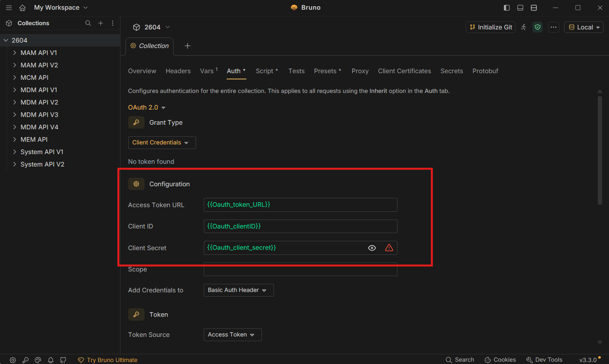Select the Collection settings tab
Viewport: 609px width, 364px height.
(x=150, y=46)
